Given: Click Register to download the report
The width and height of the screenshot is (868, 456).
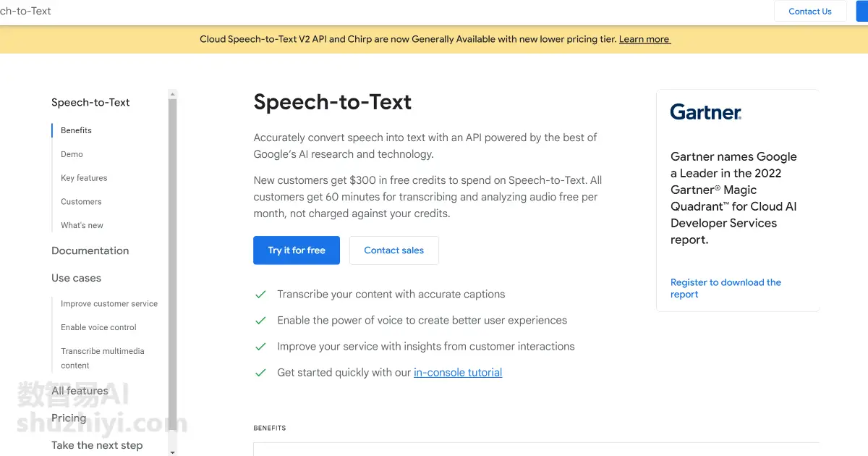Looking at the screenshot, I should (726, 288).
